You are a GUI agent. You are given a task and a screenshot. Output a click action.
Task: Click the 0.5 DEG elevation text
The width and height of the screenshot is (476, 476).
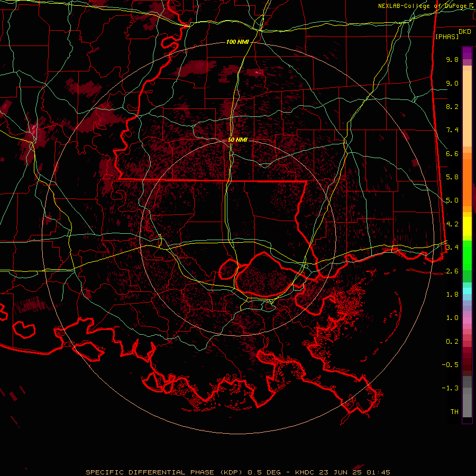pyautogui.click(x=265, y=472)
